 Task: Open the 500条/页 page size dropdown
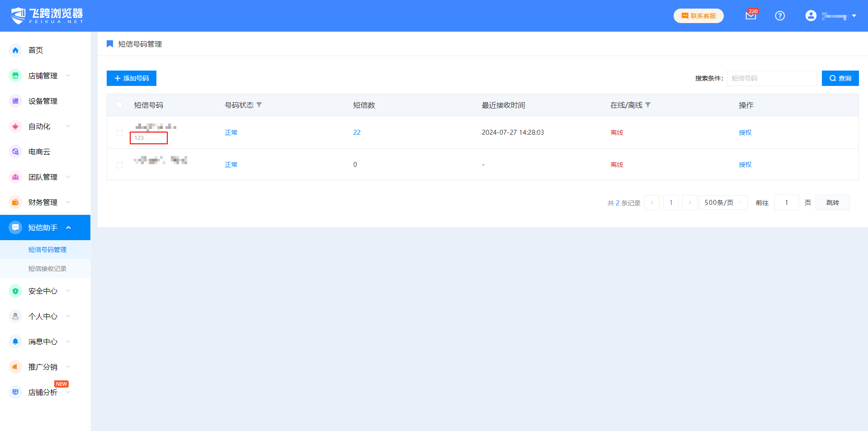pyautogui.click(x=723, y=203)
